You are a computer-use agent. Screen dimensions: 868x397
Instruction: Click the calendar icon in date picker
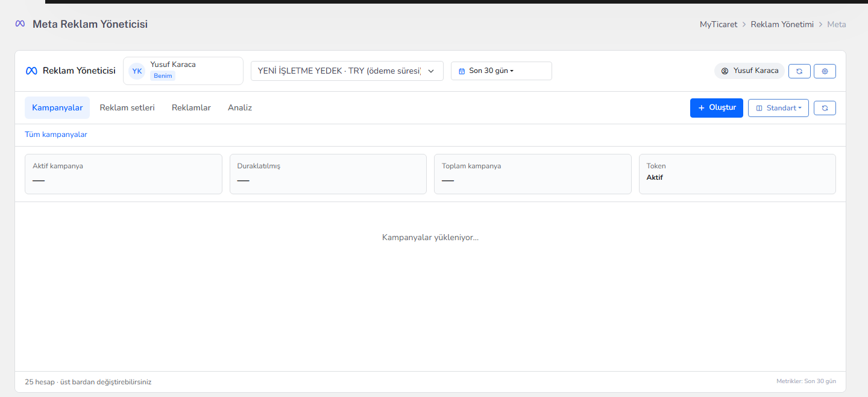462,71
